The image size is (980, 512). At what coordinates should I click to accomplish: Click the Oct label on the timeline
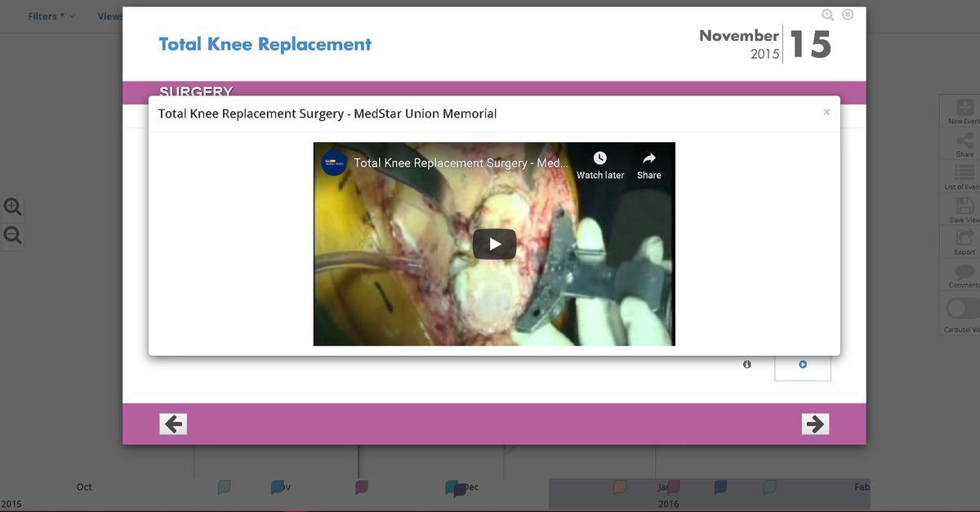[x=84, y=487]
